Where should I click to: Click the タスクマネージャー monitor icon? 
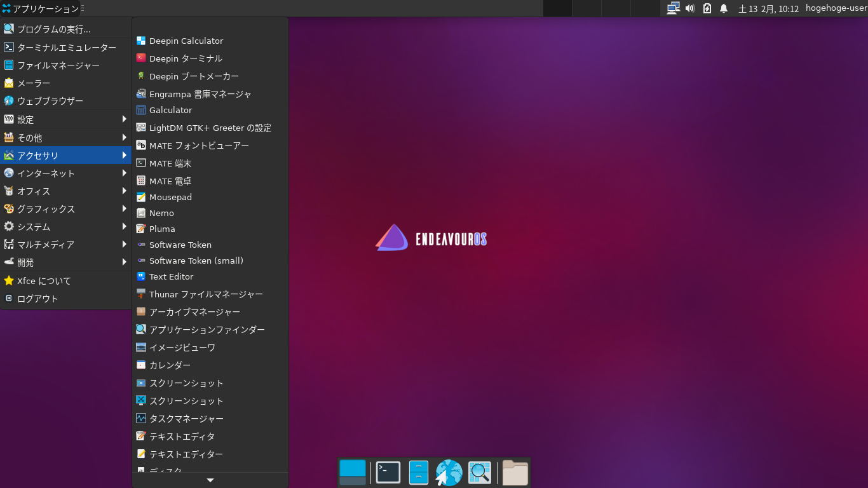tap(141, 419)
